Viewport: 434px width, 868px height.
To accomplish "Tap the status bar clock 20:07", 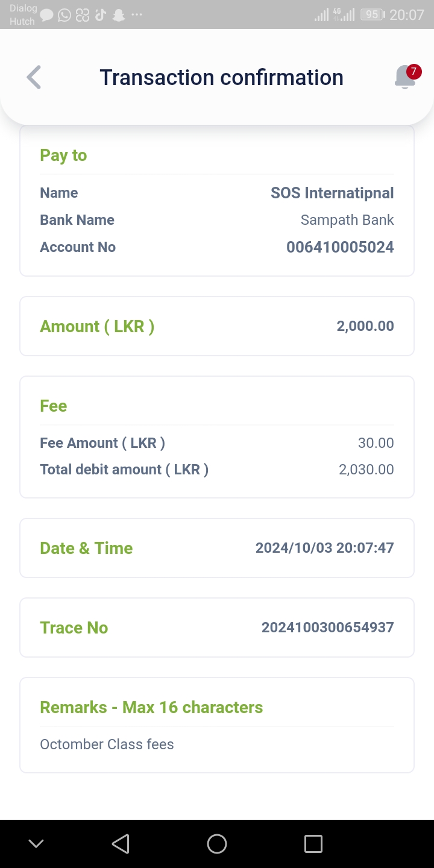I will pyautogui.click(x=407, y=15).
